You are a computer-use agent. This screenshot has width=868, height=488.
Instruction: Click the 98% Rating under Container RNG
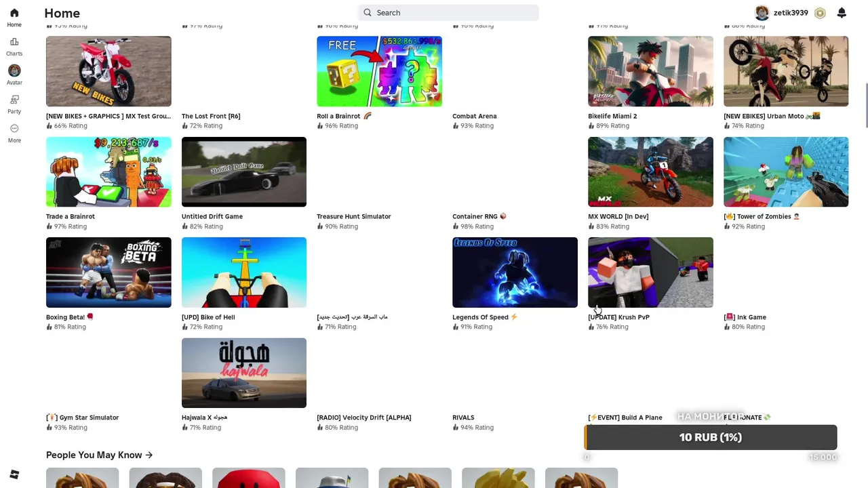[473, 226]
